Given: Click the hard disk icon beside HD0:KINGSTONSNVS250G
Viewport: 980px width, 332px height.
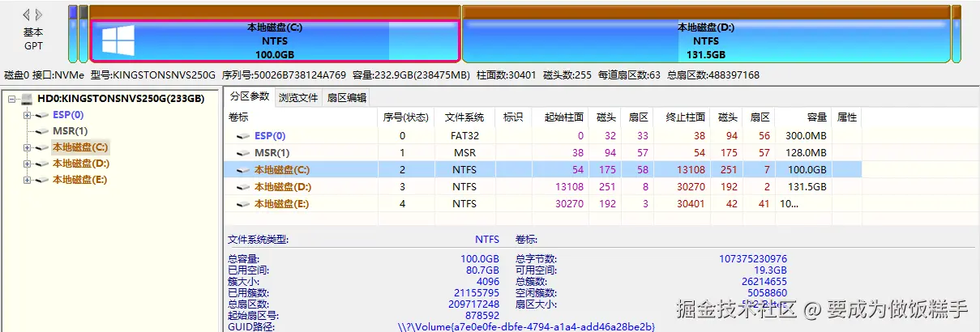Looking at the screenshot, I should (x=27, y=99).
